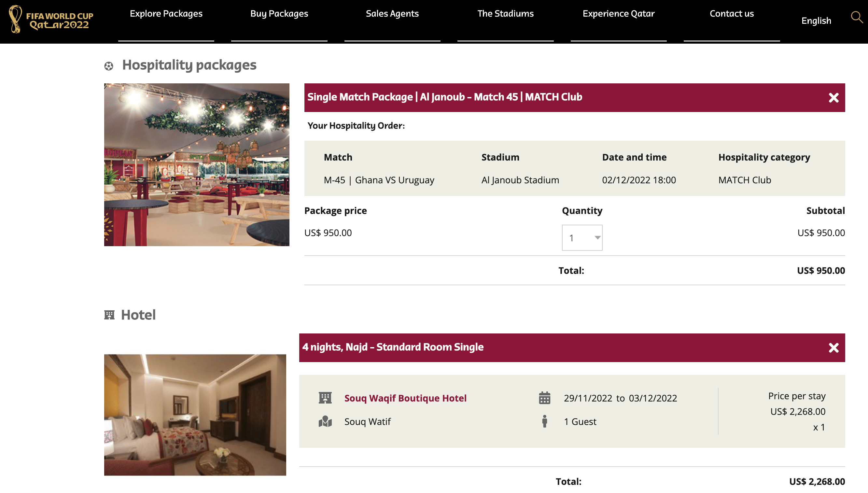The height and width of the screenshot is (493, 868).
Task: Select the MATCH Club category value
Action: click(x=744, y=180)
